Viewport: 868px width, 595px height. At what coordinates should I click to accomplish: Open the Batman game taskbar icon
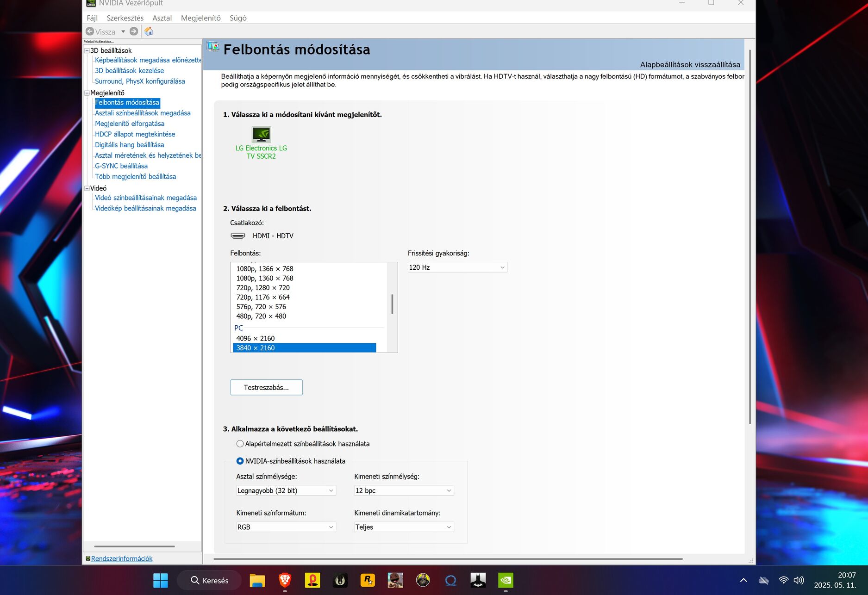pyautogui.click(x=478, y=580)
